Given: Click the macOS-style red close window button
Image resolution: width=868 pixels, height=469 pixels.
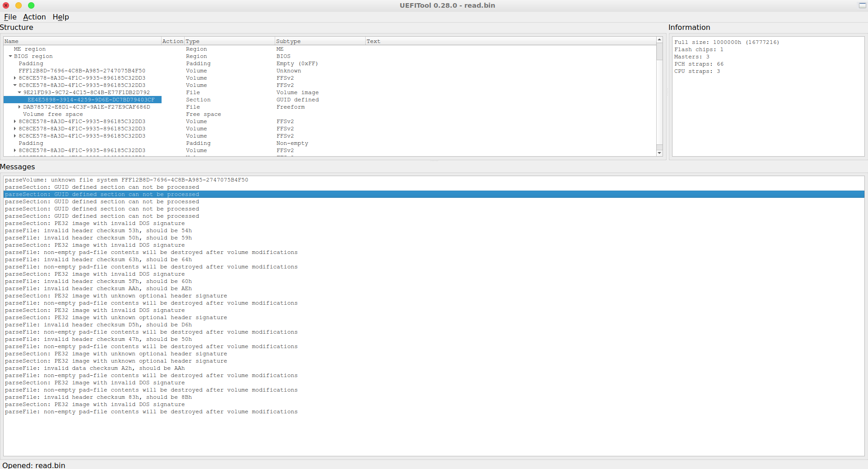Looking at the screenshot, I should 6,5.
